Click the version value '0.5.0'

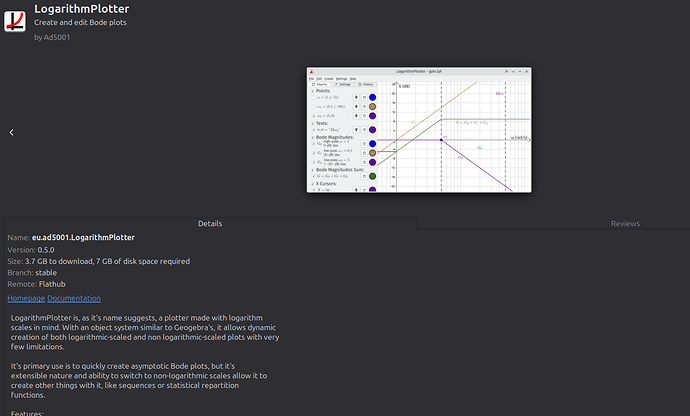coord(46,250)
